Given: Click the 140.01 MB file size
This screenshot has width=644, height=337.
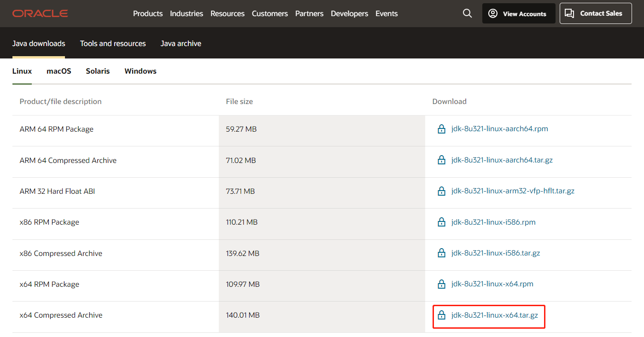Looking at the screenshot, I should click(243, 315).
